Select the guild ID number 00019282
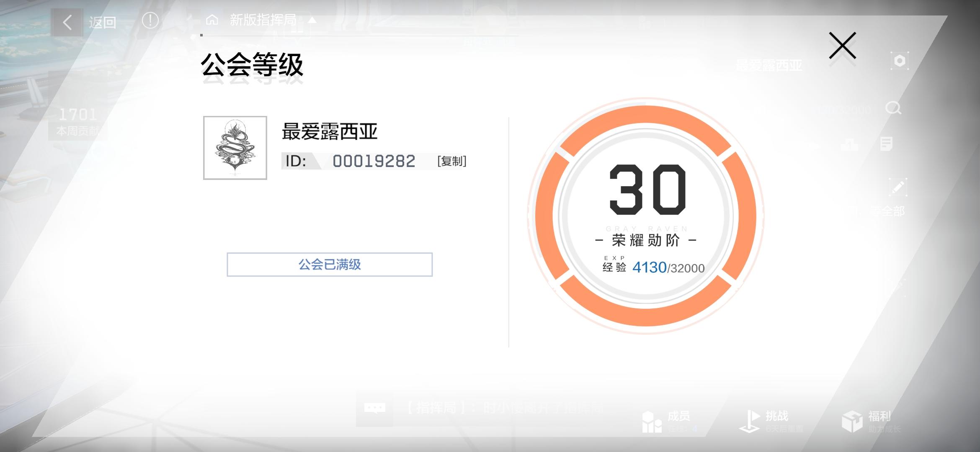This screenshot has width=980, height=452. tap(374, 161)
